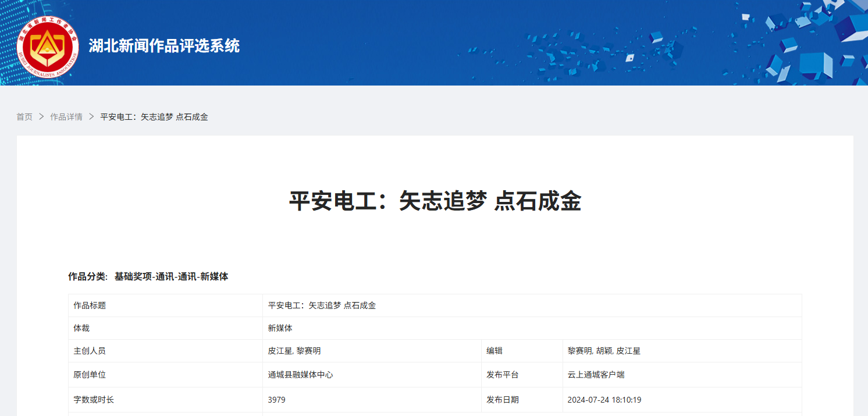Click breadcrumb arrow after 作品详情
The height and width of the screenshot is (416, 868).
[x=91, y=117]
